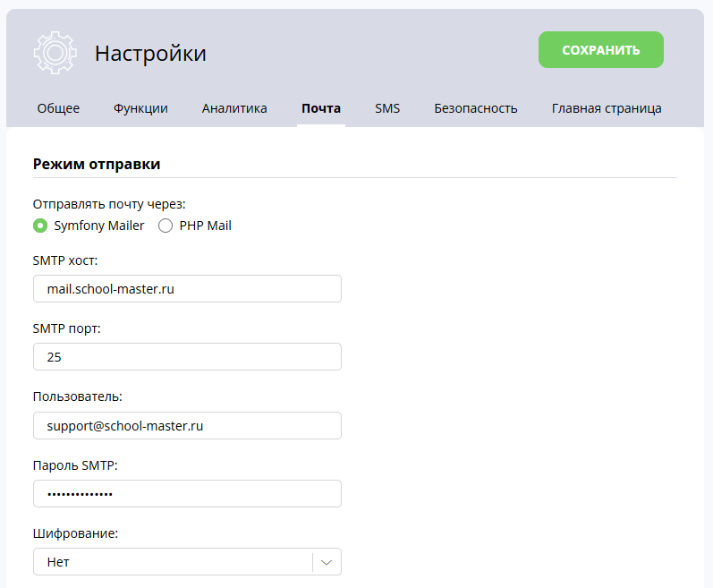This screenshot has height=588, width=713.
Task: Open the SMS tab
Action: 387,108
